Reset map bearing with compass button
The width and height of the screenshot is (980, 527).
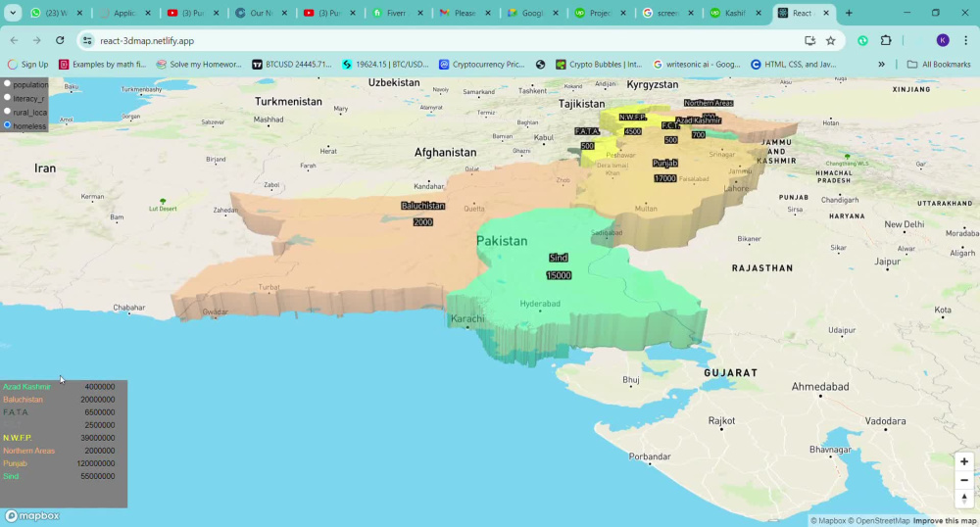pos(963,498)
